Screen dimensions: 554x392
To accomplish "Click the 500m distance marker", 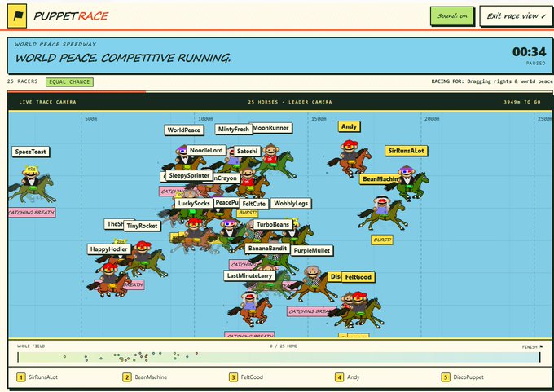I will pyautogui.click(x=90, y=119).
